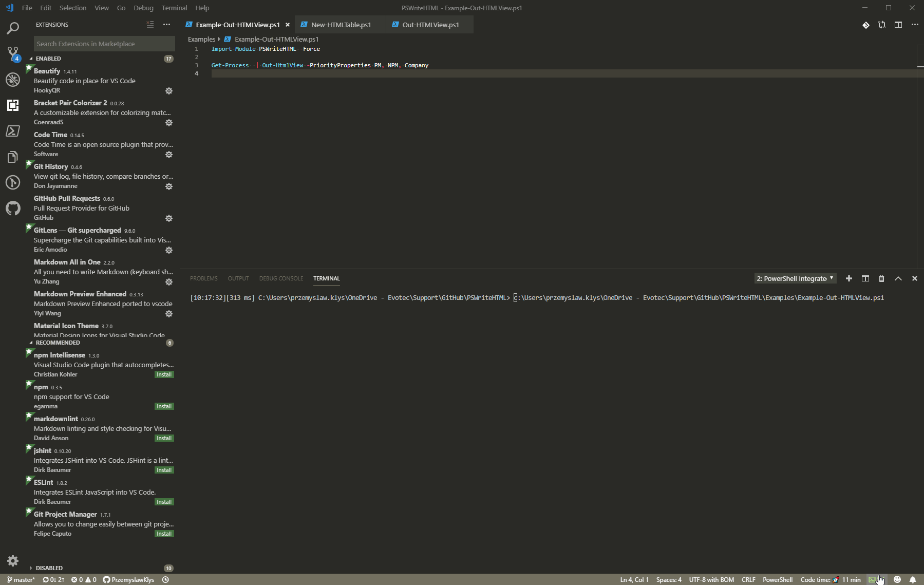
Task: Open the Settings gear at bottom left
Action: click(12, 561)
